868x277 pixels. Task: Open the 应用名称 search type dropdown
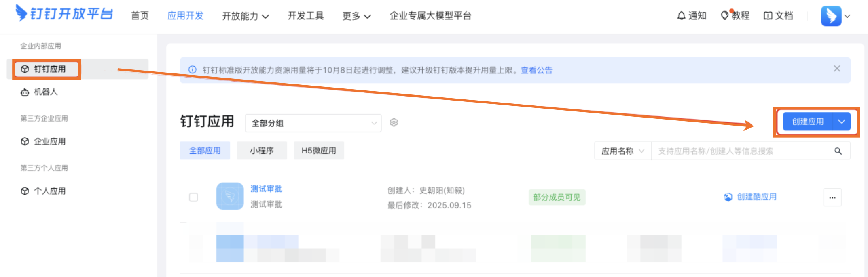[623, 151]
